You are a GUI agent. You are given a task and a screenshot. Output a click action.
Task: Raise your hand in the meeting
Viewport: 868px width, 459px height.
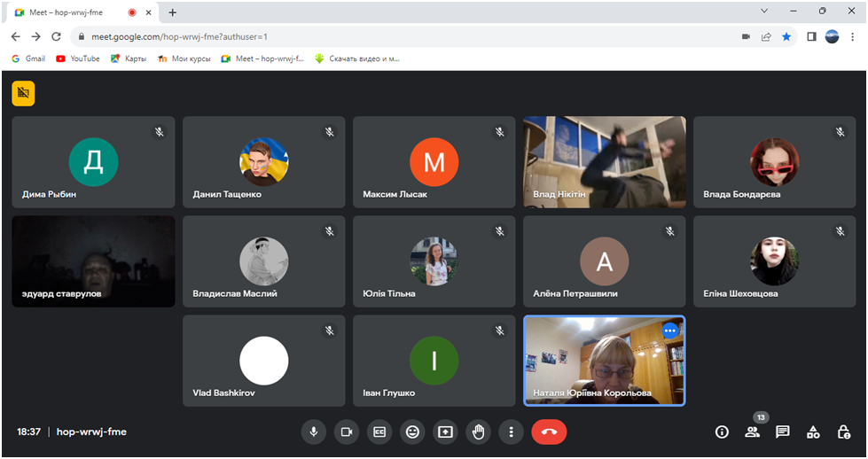coord(479,432)
